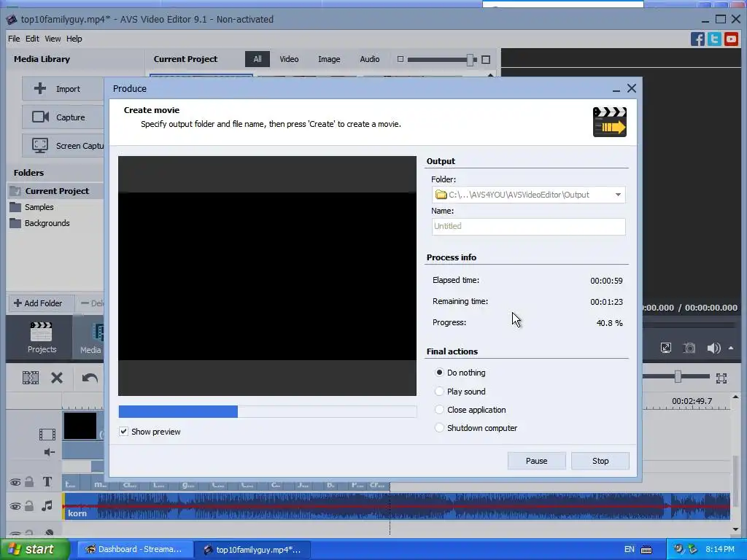The image size is (747, 560).
Task: Open the YouTube icon in the title area
Action: pyautogui.click(x=731, y=39)
